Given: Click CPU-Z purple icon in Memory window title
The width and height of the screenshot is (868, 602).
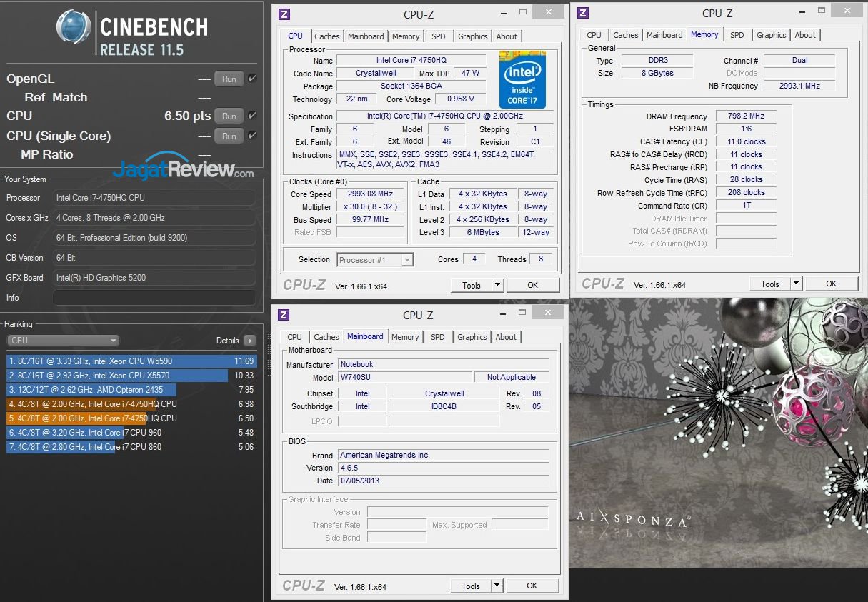Looking at the screenshot, I should click(x=583, y=12).
